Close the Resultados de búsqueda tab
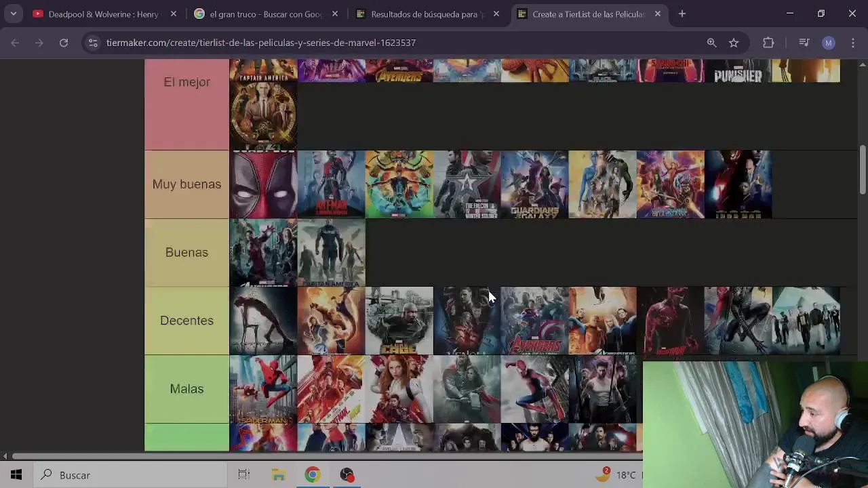Viewport: 868px width, 488px height. point(496,14)
